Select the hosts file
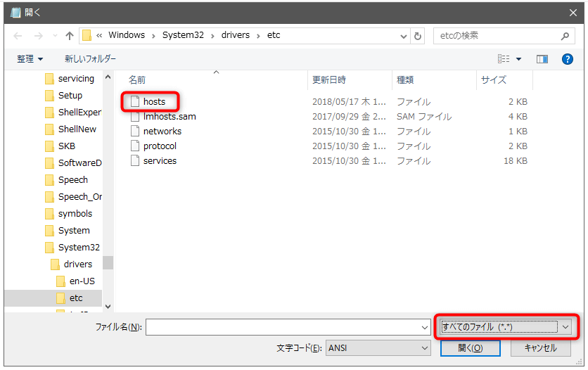The width and height of the screenshot is (588, 370). click(154, 102)
